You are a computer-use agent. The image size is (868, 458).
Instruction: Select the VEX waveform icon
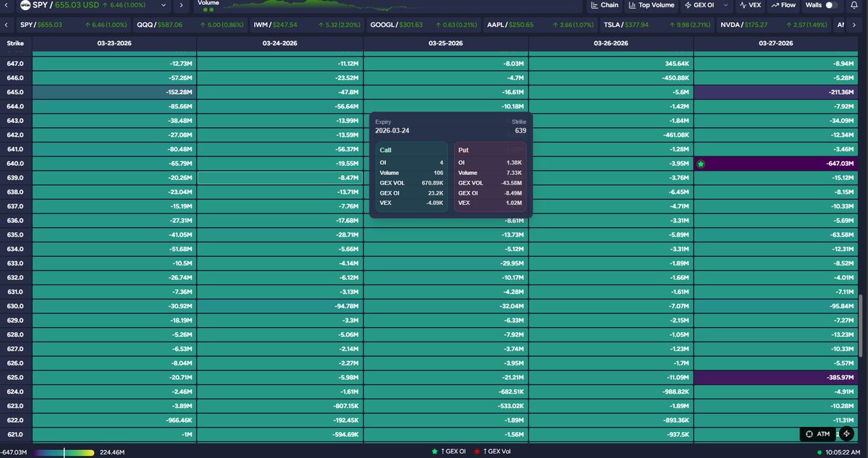point(743,6)
